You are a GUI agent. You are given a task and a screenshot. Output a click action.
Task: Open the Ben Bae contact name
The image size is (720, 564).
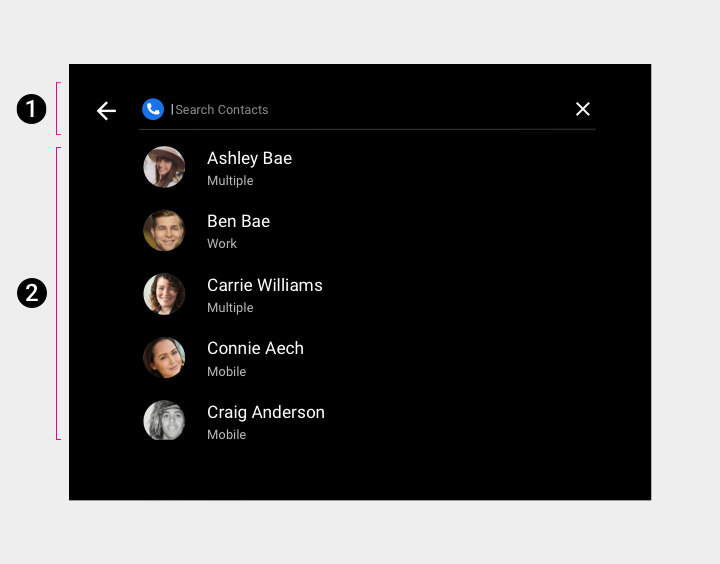[x=238, y=221]
